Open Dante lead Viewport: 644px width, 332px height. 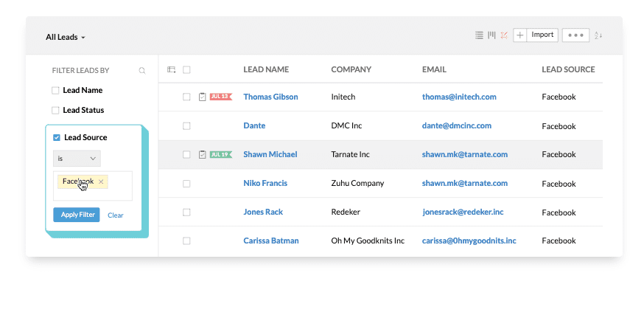[x=254, y=125]
